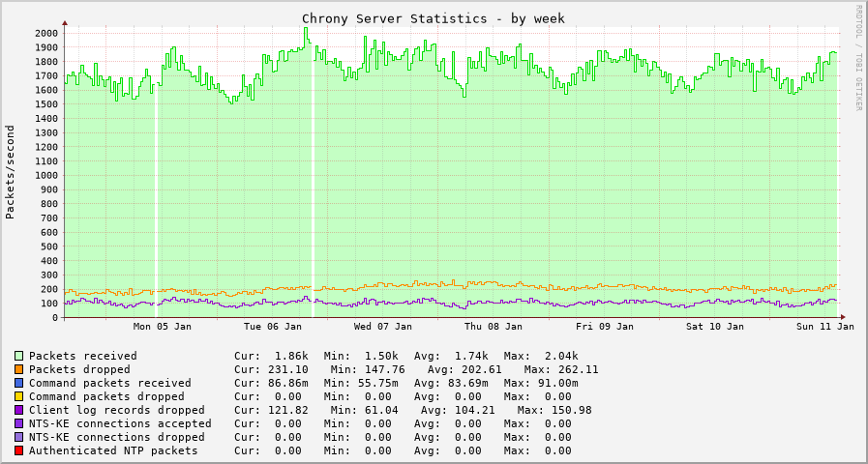Click the 'Client log records dropped' legend label
The height and width of the screenshot is (464, 868).
pyautogui.click(x=117, y=410)
